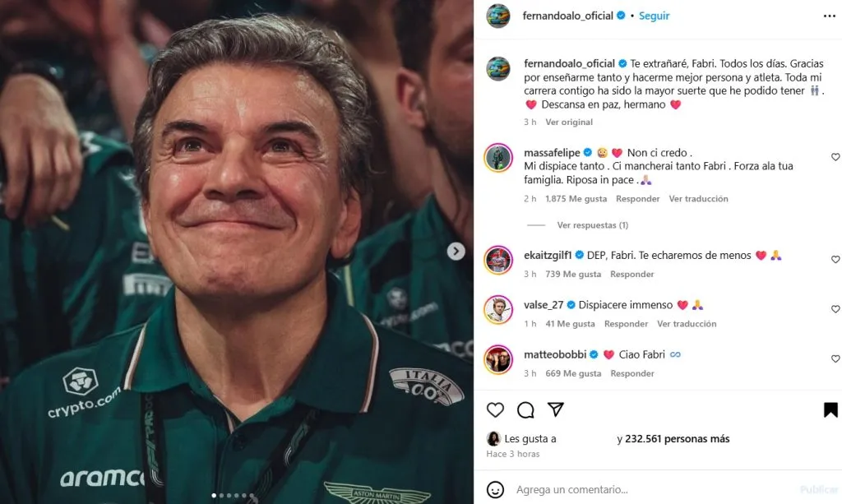The height and width of the screenshot is (504, 842).
Task: Like matteobobbi's comment heart
Action: click(835, 359)
